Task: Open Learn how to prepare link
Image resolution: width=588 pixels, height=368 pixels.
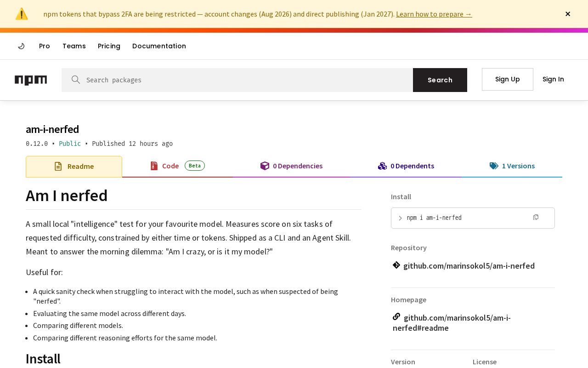Action: tap(434, 14)
